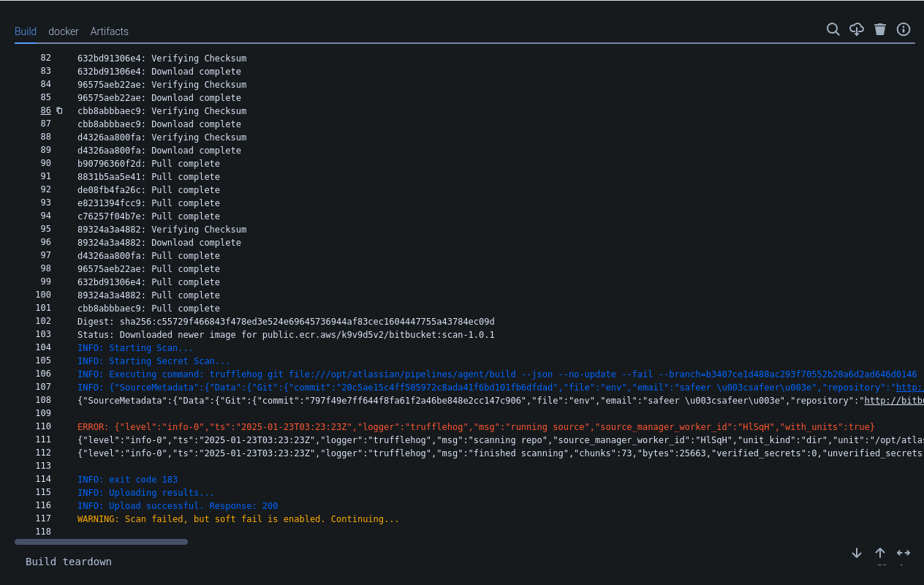Click '89324a3a4882: Verifying Checksum' line

pos(162,230)
